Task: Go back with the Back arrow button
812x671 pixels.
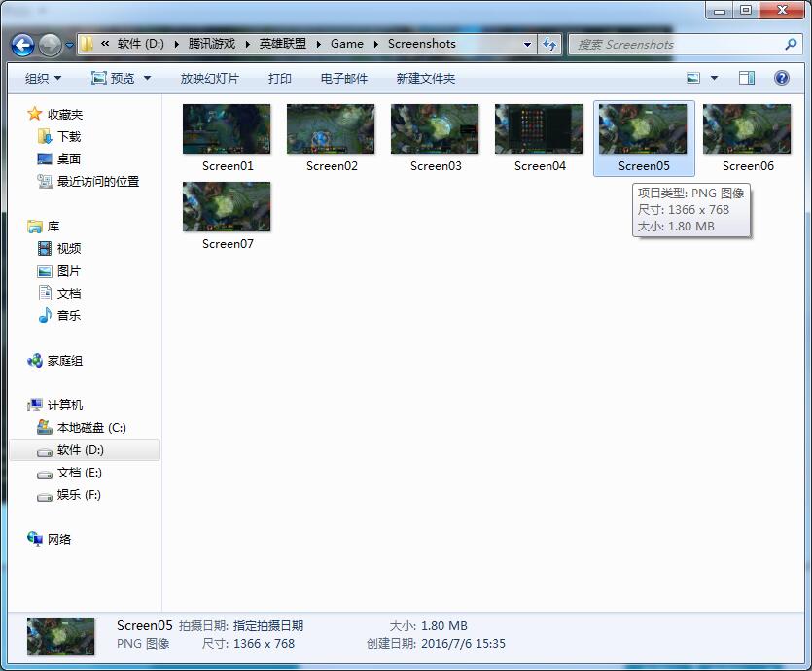Action: (22, 45)
